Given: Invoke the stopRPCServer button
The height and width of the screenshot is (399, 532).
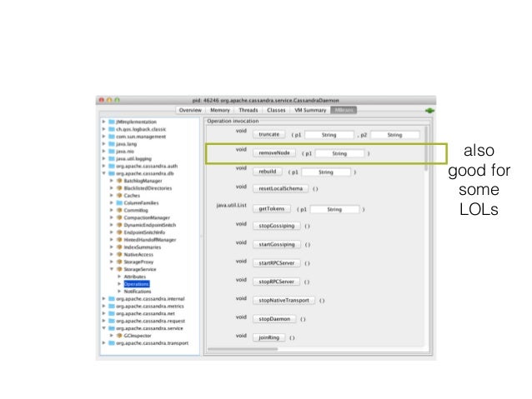Looking at the screenshot, I should click(276, 282).
